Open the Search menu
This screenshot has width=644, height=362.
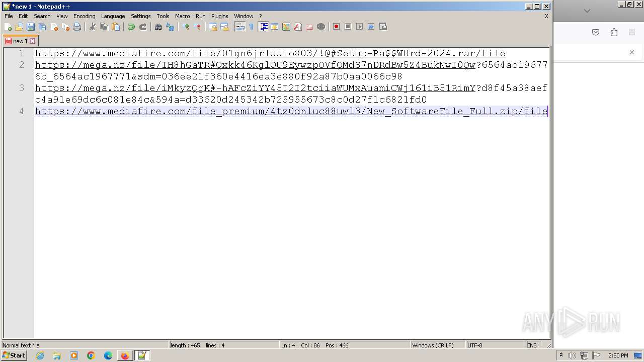(42, 16)
